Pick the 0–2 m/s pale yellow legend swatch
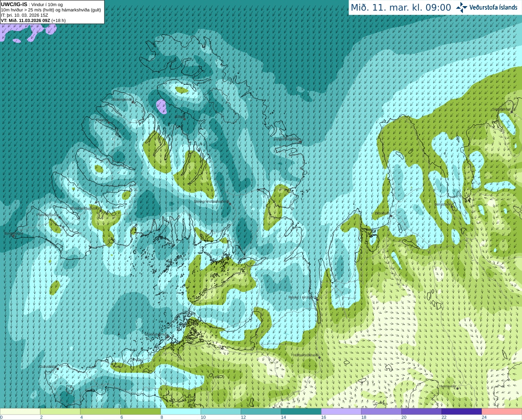 (20, 411)
